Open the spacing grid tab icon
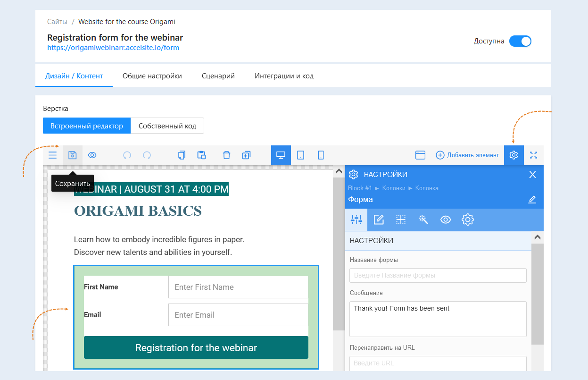Image resolution: width=588 pixels, height=380 pixels. (401, 220)
